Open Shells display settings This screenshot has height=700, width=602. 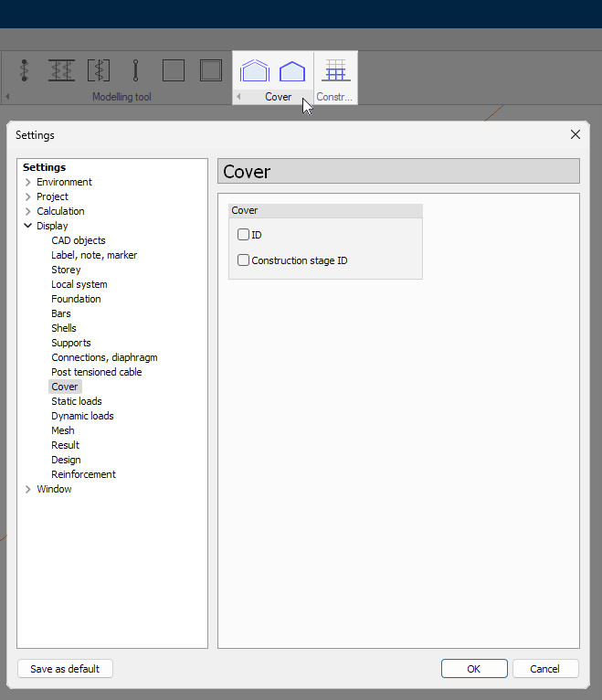[x=64, y=328]
